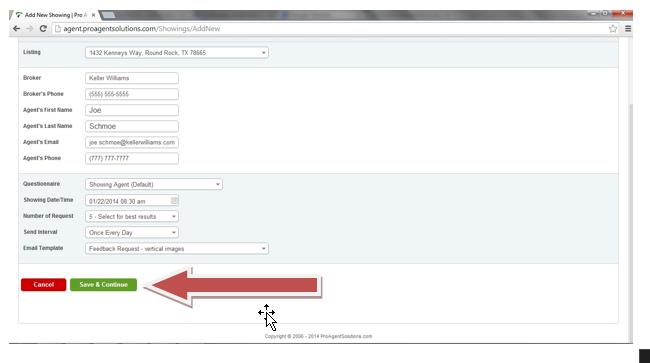Screen dimensions: 650x363
Task: Open a new browser tab
Action: click(108, 15)
